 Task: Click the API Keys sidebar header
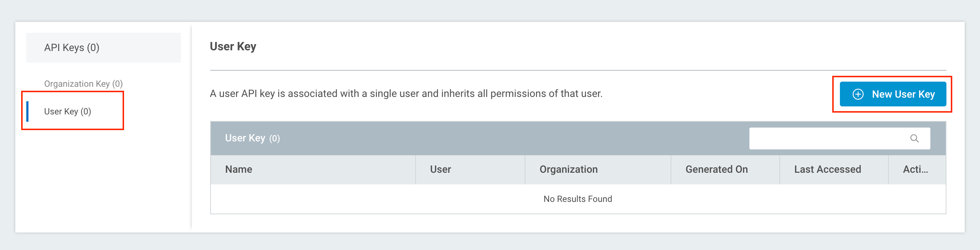click(x=72, y=47)
